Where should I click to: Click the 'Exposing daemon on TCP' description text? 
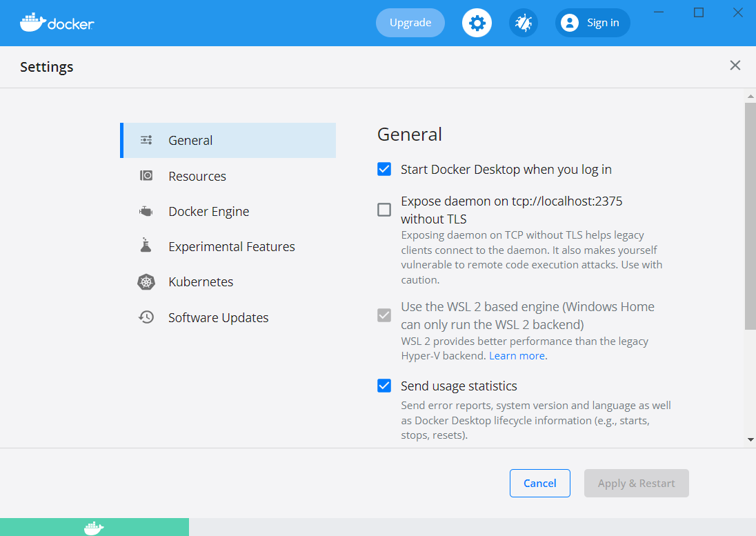pos(532,257)
